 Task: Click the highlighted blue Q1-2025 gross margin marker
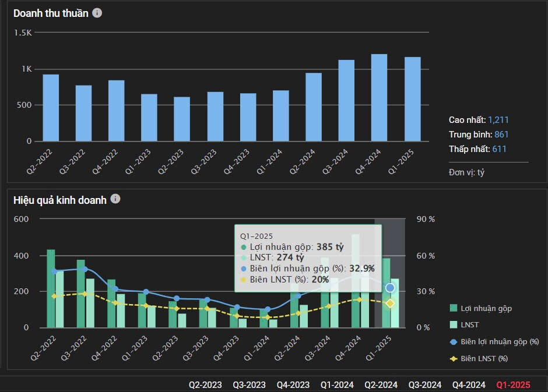tap(390, 288)
